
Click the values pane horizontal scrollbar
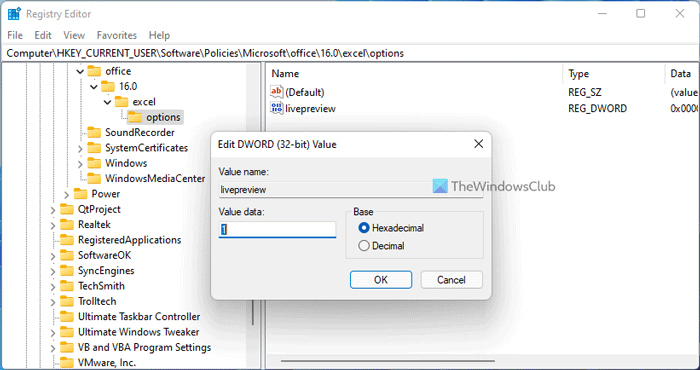(387, 361)
